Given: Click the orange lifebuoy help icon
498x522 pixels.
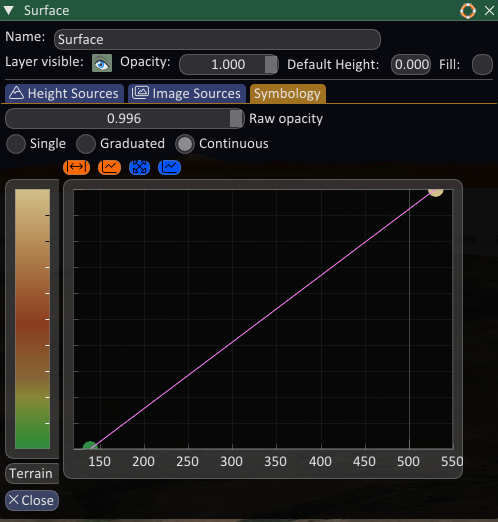Looking at the screenshot, I should point(468,11).
